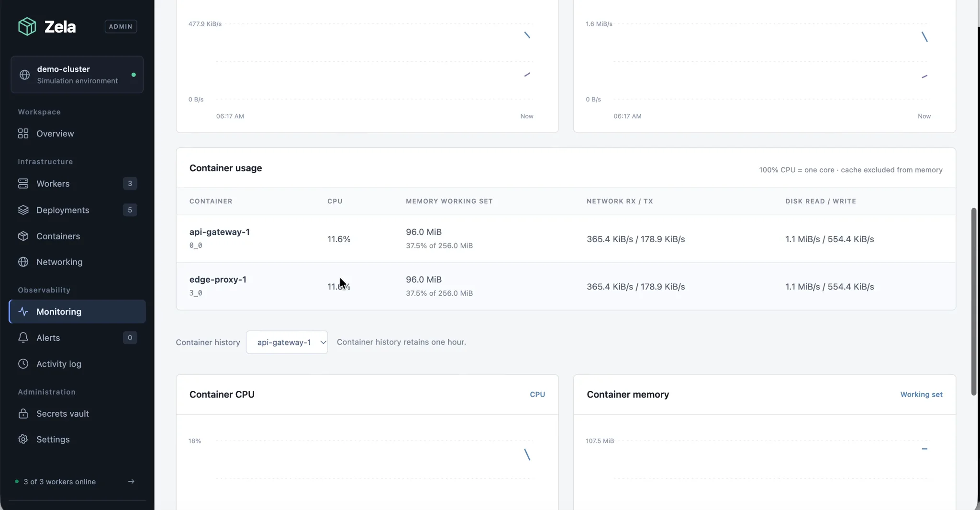Image resolution: width=980 pixels, height=510 pixels.
Task: Click the Container usage heading
Action: tap(225, 168)
